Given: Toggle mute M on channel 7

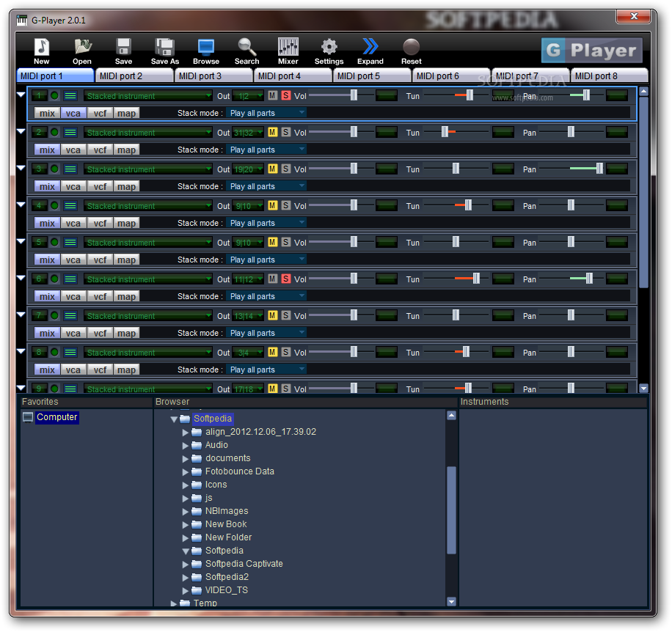Looking at the screenshot, I should [273, 315].
